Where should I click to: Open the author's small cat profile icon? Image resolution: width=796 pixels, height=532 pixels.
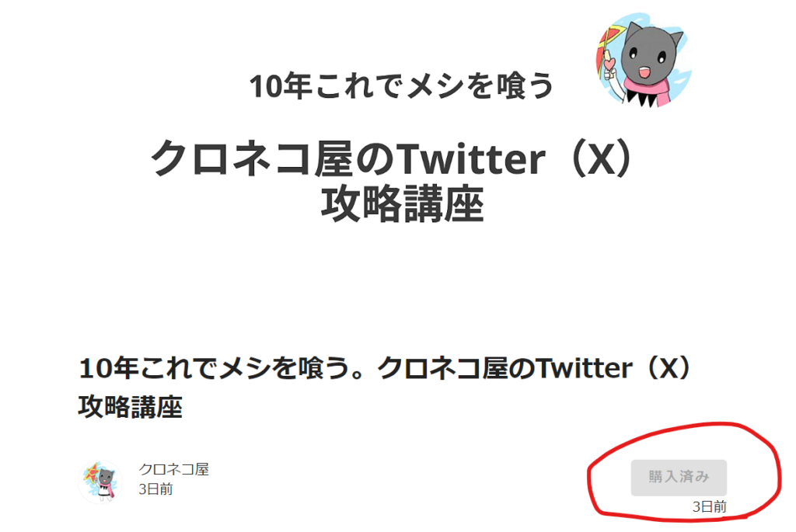coord(100,482)
